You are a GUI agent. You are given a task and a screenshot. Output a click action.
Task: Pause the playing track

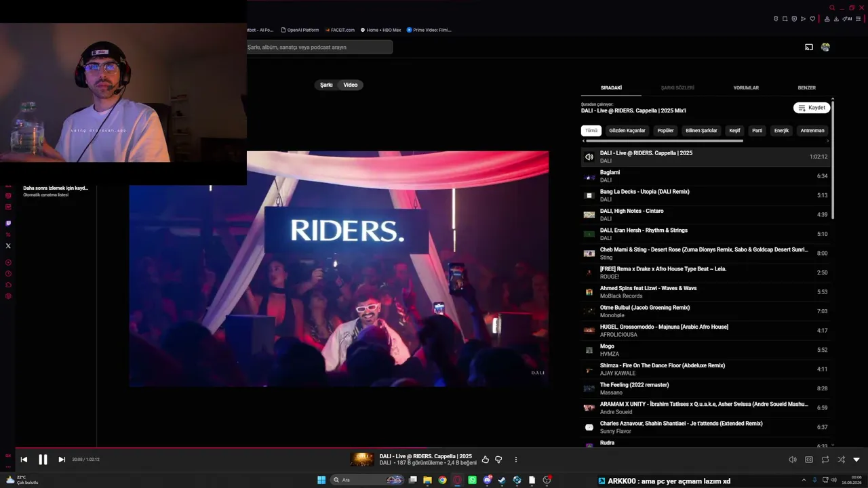43,460
